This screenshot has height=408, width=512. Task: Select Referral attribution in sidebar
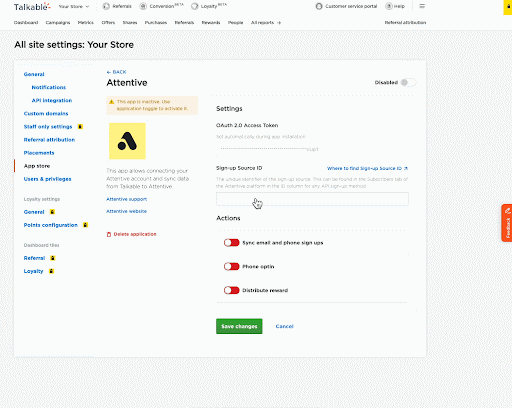pos(49,140)
